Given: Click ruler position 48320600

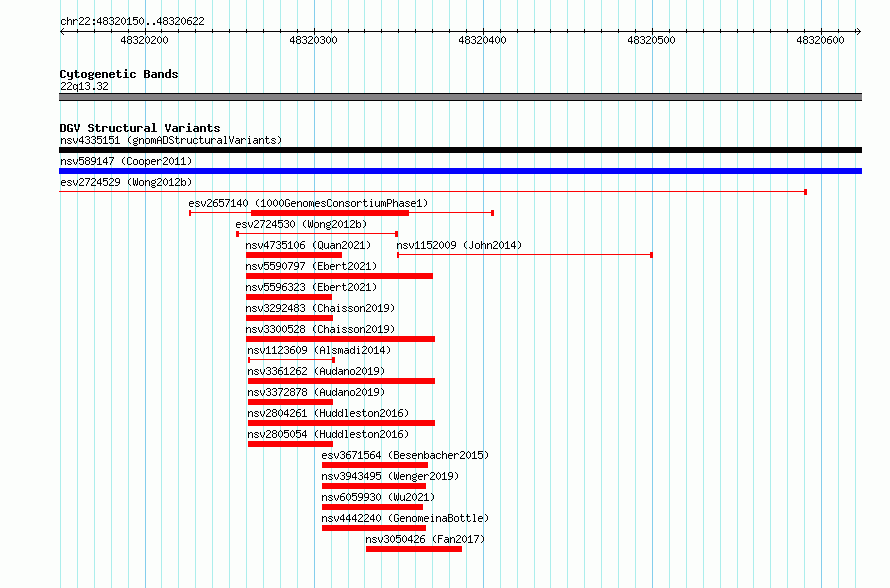Looking at the screenshot, I should pyautogui.click(x=820, y=40).
